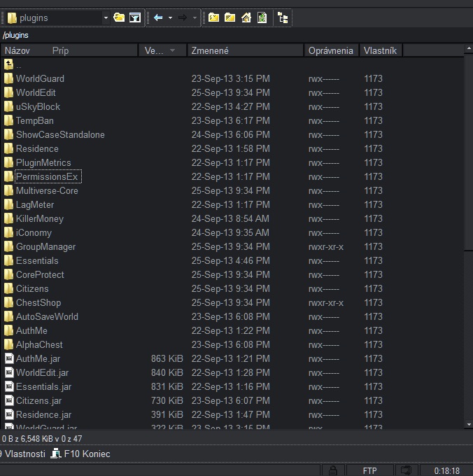
Task: Click ChestShop's rwxr-xr-x permissions
Action: coord(326,302)
